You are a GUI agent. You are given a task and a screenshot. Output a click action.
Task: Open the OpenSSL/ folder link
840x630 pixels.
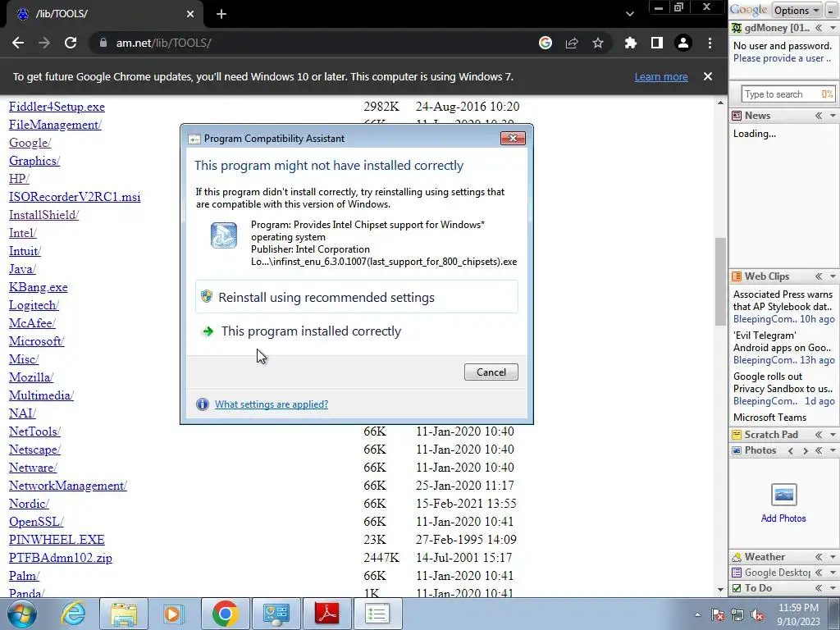click(36, 521)
